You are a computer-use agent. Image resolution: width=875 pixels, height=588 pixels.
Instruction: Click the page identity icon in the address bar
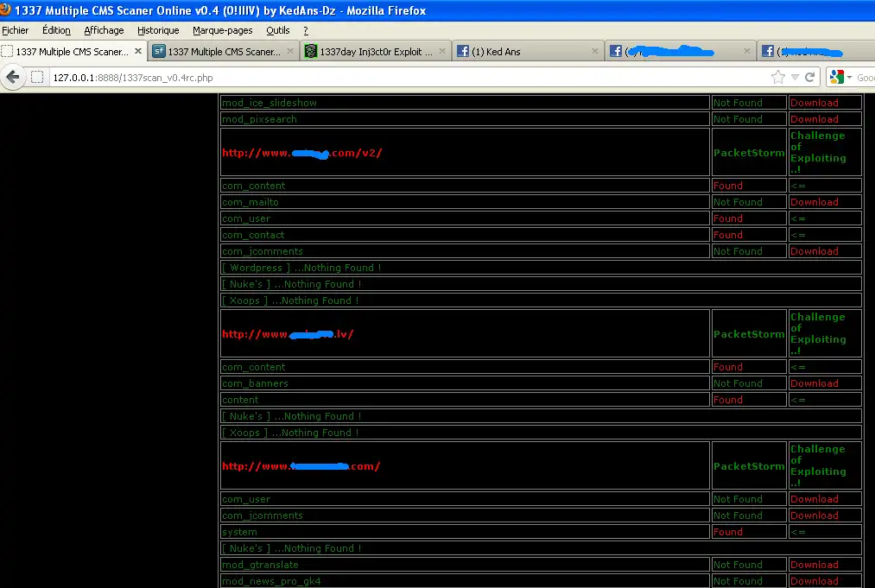[37, 78]
